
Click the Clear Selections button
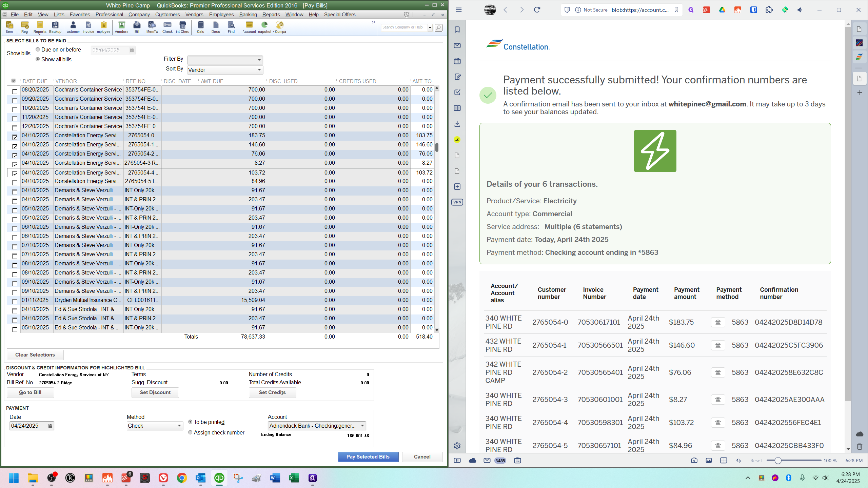click(35, 355)
